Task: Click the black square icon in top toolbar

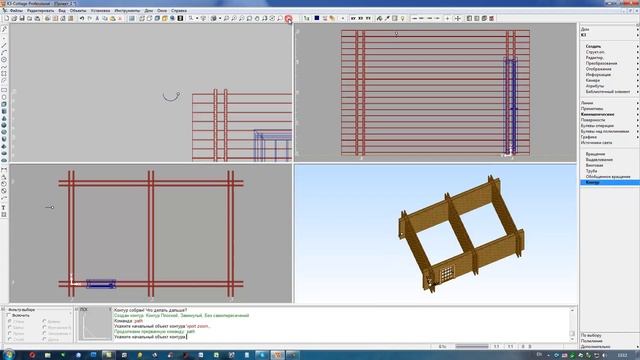Action: tap(180, 18)
